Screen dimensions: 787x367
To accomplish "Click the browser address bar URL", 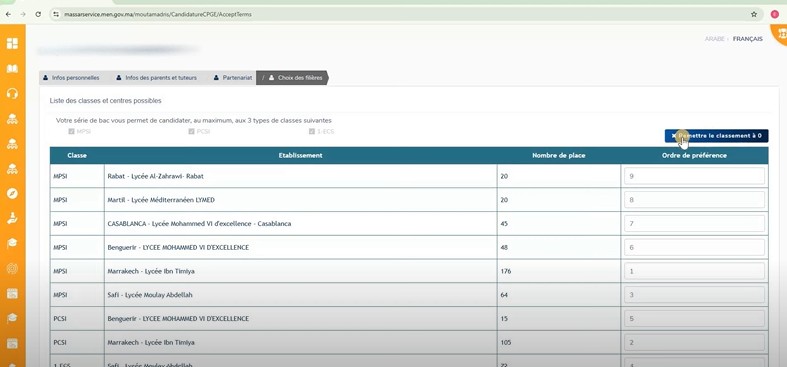I will coord(158,15).
